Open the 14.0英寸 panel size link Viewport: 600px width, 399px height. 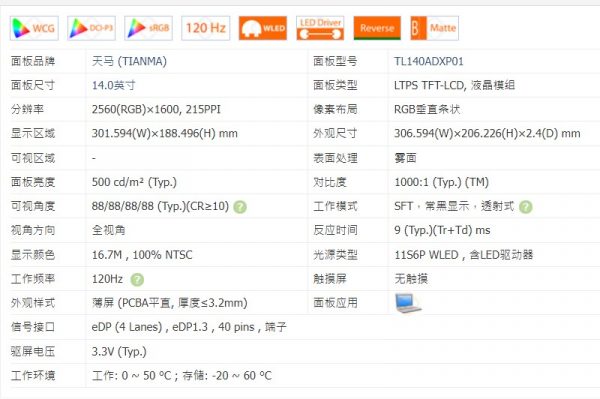tap(114, 85)
